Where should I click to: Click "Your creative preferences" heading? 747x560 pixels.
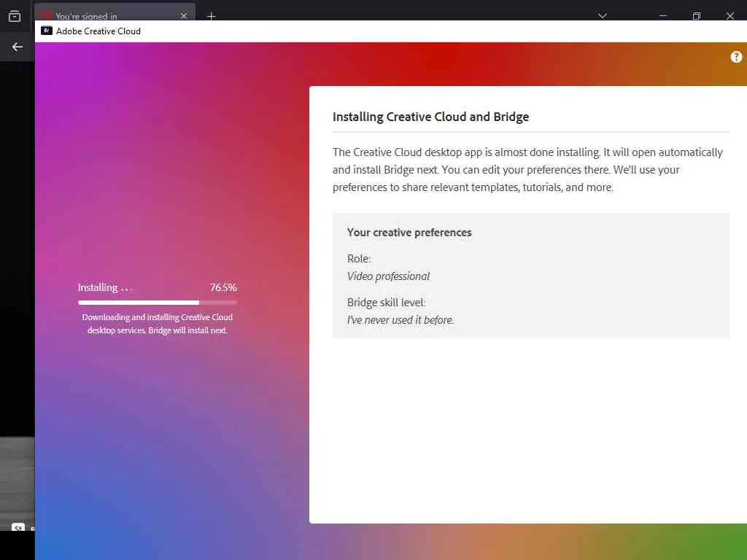point(409,233)
